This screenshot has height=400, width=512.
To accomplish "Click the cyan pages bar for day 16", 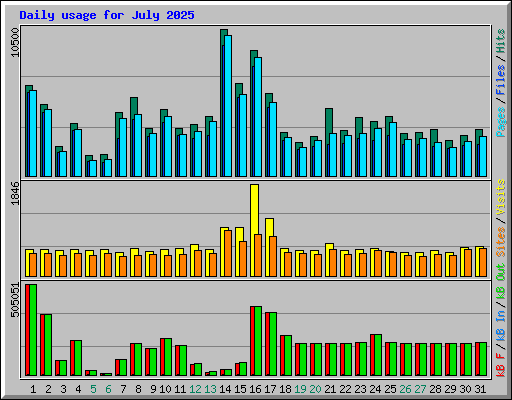I will point(258,117).
